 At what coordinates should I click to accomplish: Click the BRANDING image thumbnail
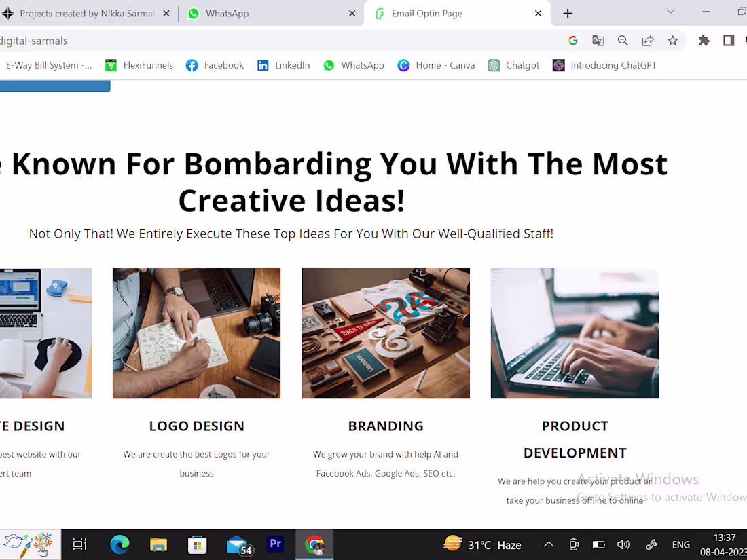coord(386,333)
